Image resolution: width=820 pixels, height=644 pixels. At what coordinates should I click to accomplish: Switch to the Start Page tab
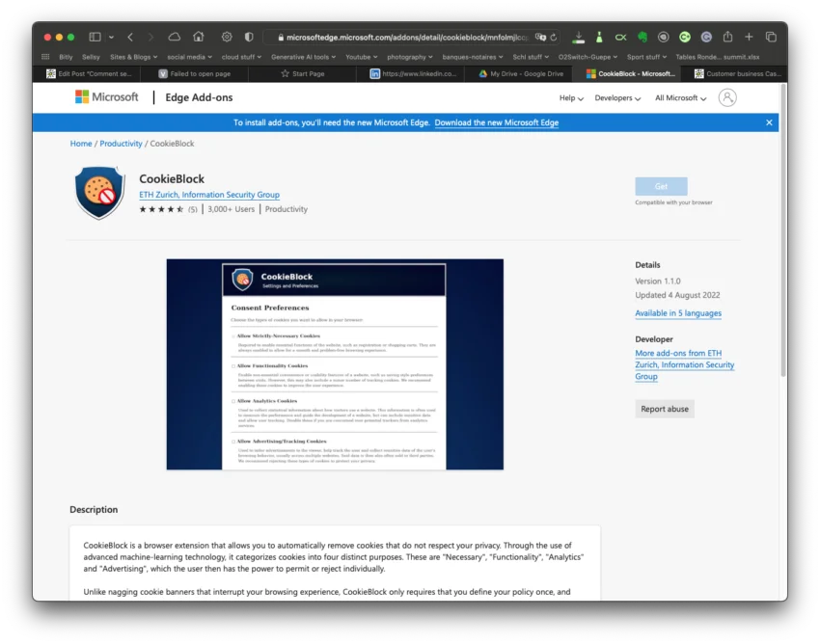point(303,73)
